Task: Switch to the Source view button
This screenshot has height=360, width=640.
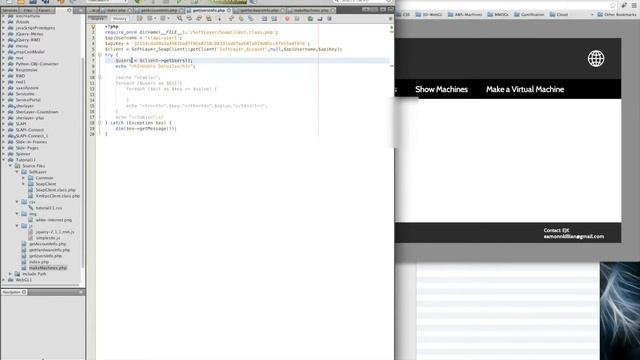Action: click(98, 18)
